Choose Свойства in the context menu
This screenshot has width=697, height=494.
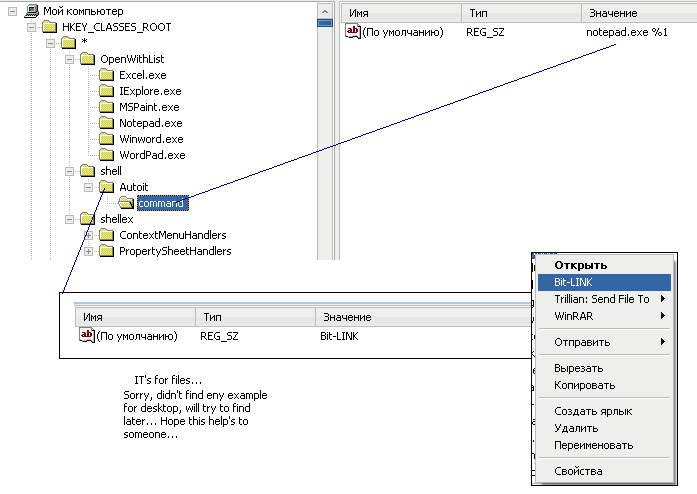pyautogui.click(x=604, y=471)
